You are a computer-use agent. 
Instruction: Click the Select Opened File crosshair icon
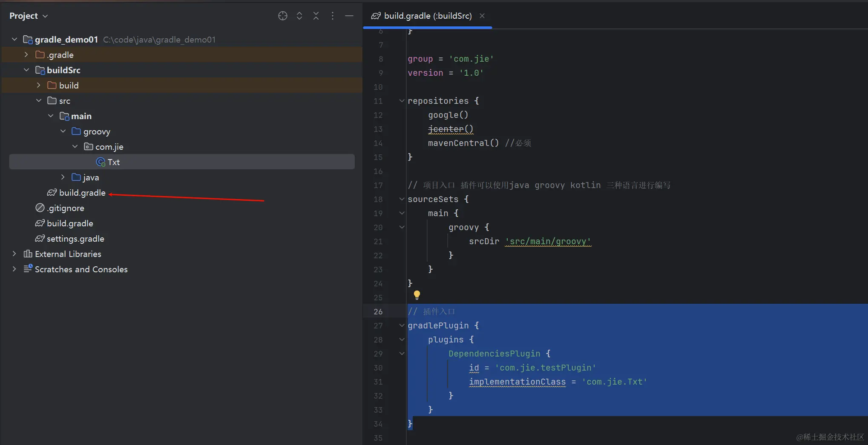click(283, 16)
